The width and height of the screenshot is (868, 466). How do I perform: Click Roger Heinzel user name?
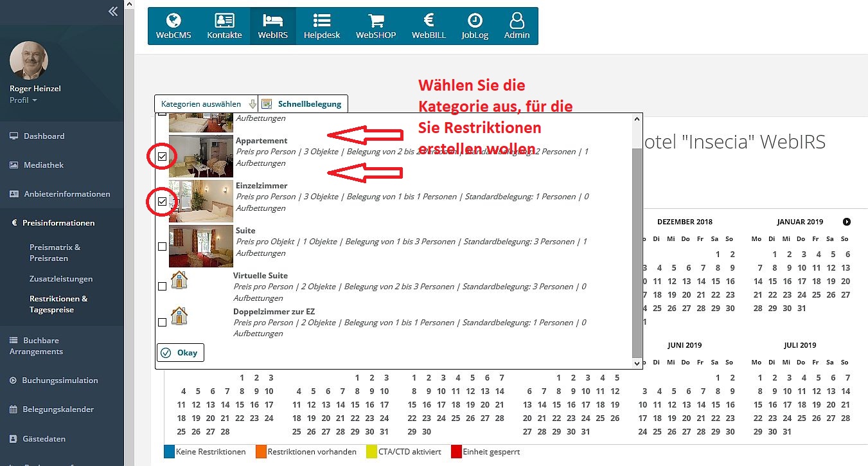tap(35, 89)
